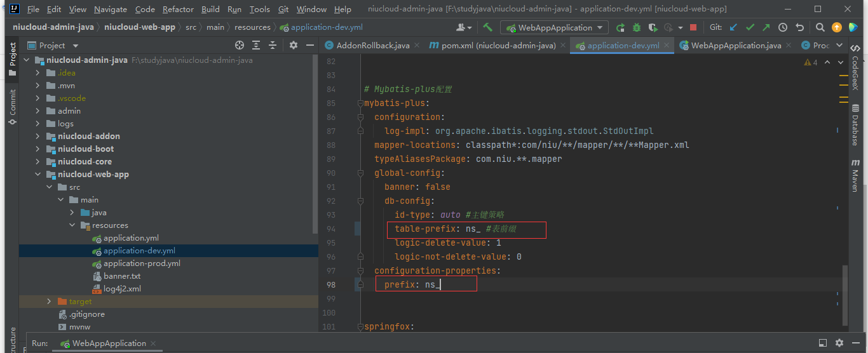Open Search Everywhere magnifier icon
This screenshot has height=353, width=868.
point(820,27)
